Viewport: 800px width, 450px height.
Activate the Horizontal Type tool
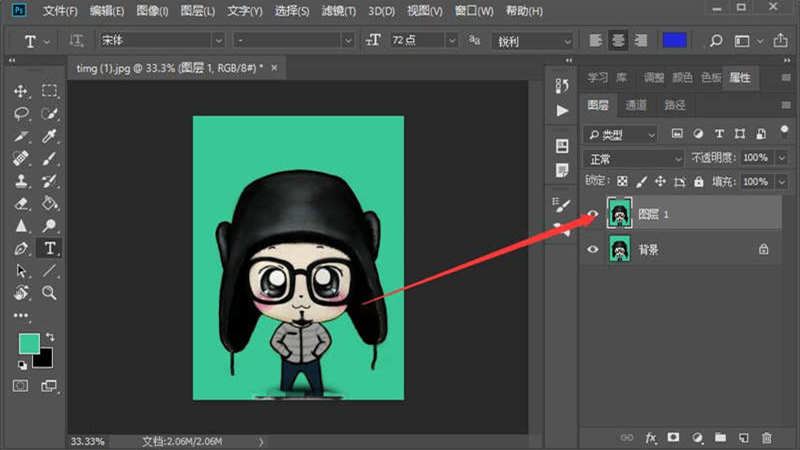click(x=48, y=248)
